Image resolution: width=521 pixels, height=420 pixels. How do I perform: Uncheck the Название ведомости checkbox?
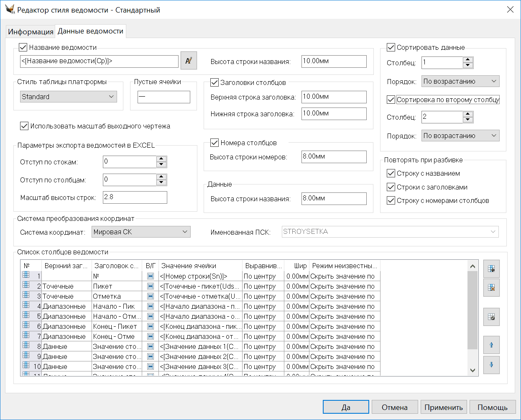(23, 47)
